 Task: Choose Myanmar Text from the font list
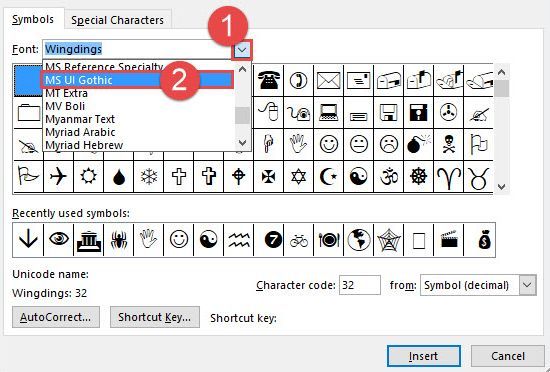pos(138,119)
